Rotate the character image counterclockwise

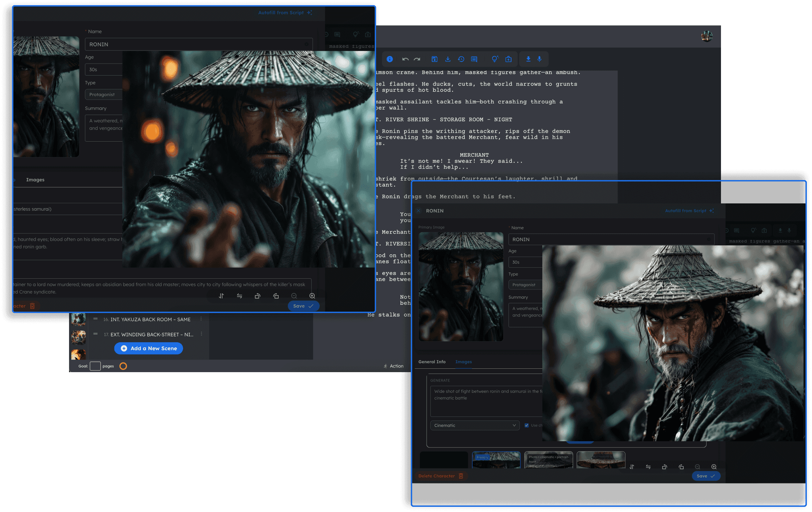pyautogui.click(x=665, y=467)
